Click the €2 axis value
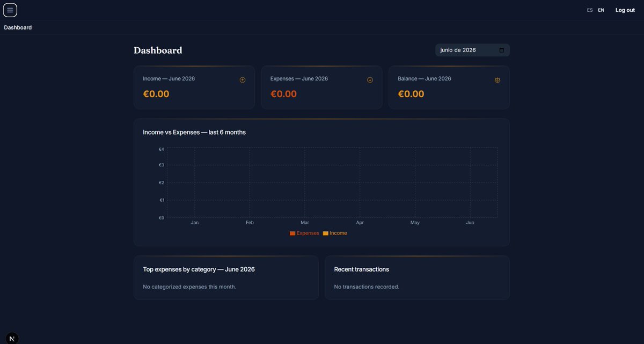 click(x=161, y=182)
